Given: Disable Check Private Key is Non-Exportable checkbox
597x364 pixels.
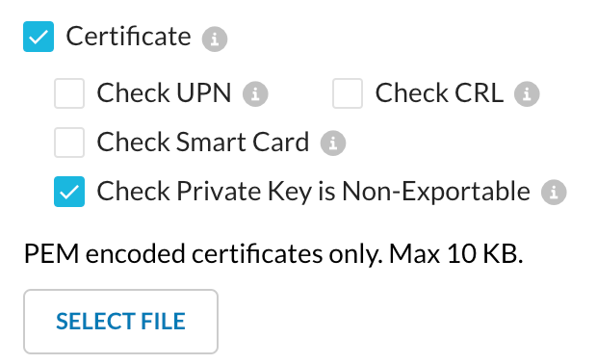Looking at the screenshot, I should (x=69, y=192).
